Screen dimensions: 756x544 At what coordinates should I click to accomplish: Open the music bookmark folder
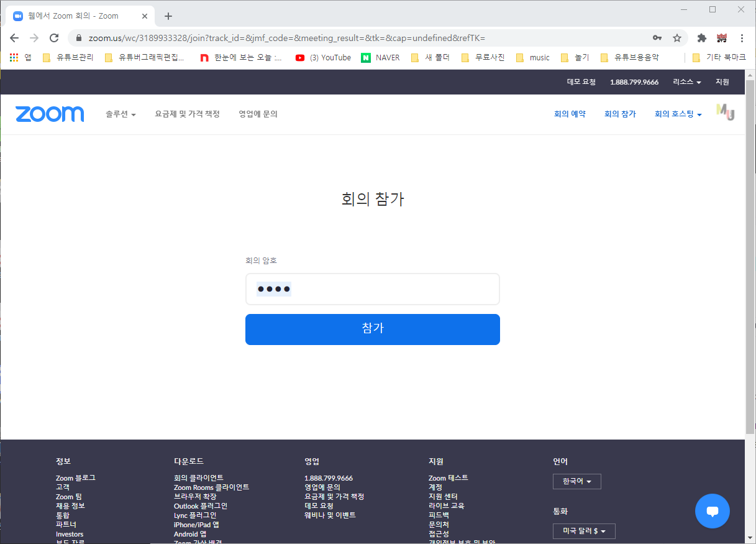(x=532, y=58)
